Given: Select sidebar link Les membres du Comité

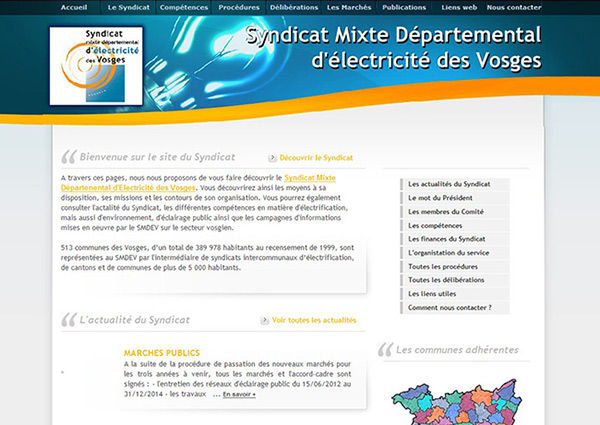Looking at the screenshot, I should coord(455,212).
